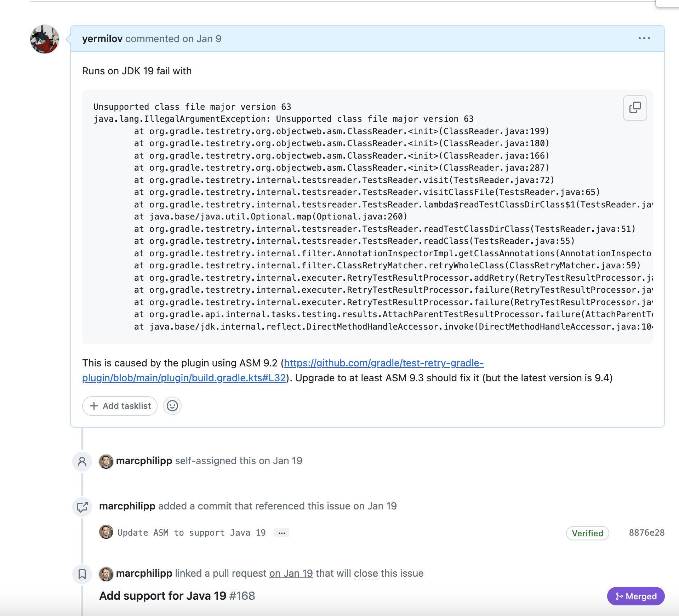
Task: Click the Verified commit badge
Action: click(587, 533)
